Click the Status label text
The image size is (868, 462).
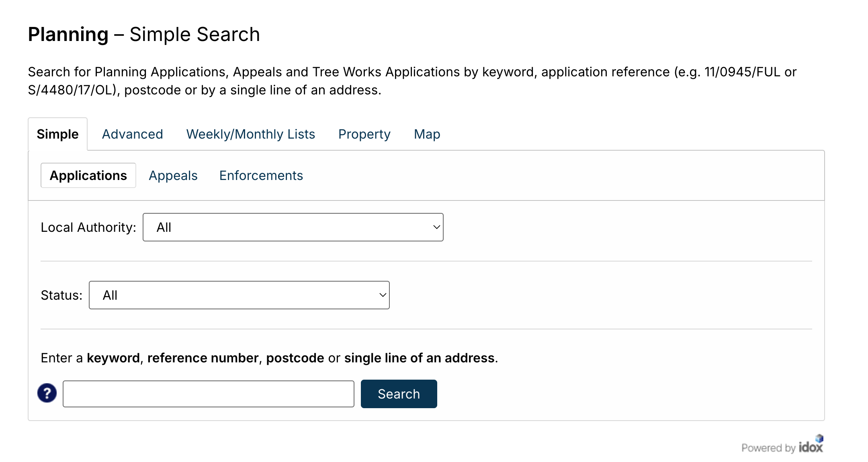[x=61, y=295]
